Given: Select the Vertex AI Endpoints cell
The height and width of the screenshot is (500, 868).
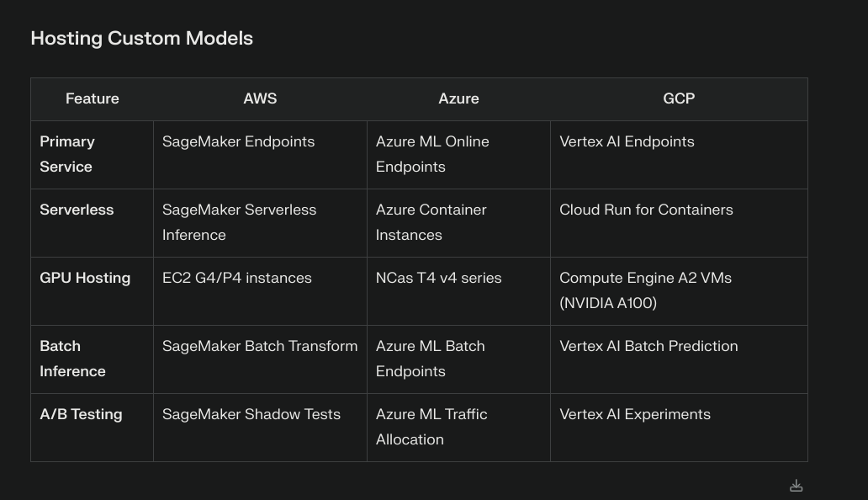Looking at the screenshot, I should coord(680,155).
